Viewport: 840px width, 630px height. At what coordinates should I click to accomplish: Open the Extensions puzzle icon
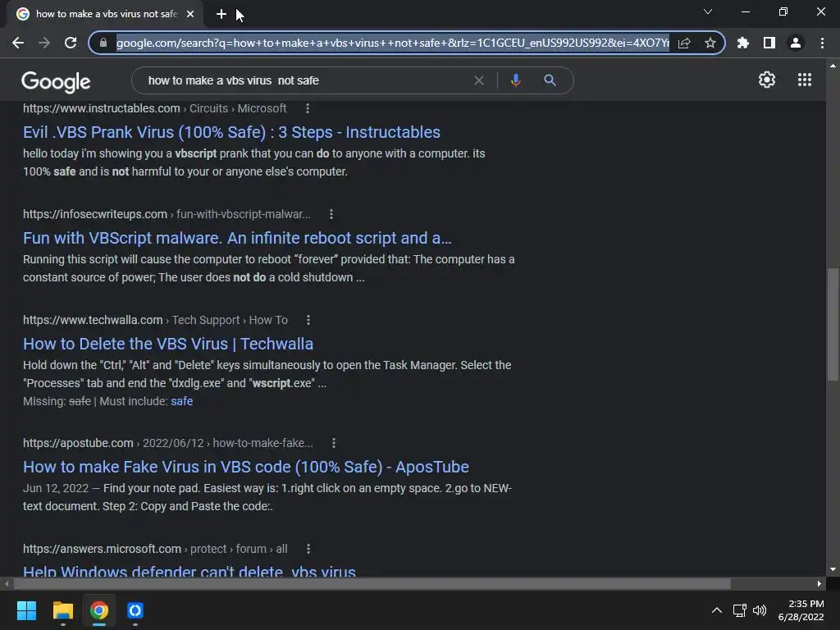click(x=743, y=43)
